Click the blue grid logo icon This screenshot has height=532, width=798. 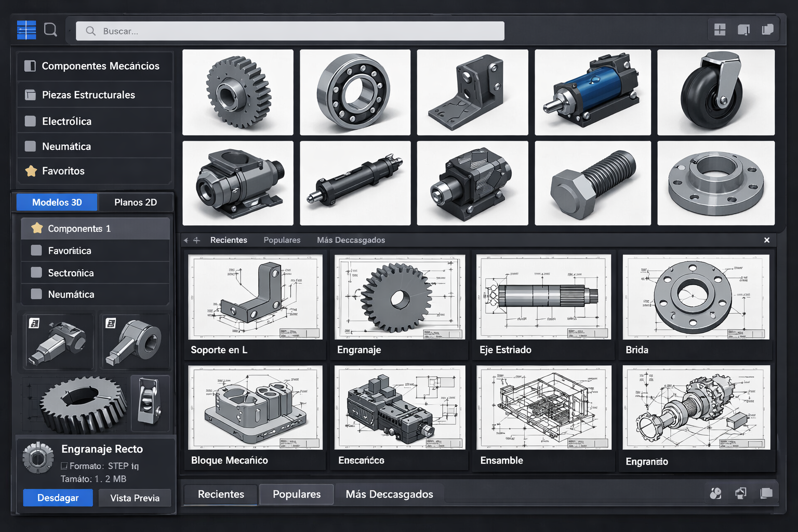tap(26, 30)
